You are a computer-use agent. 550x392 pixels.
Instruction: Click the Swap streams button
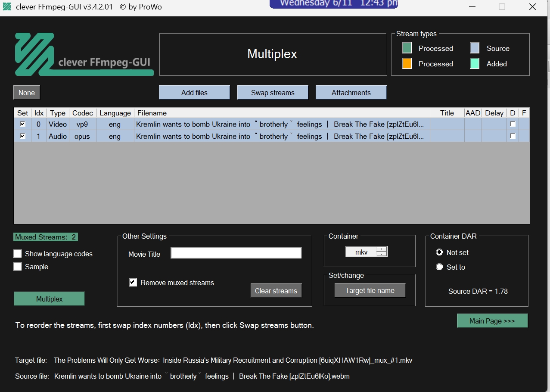pyautogui.click(x=273, y=93)
